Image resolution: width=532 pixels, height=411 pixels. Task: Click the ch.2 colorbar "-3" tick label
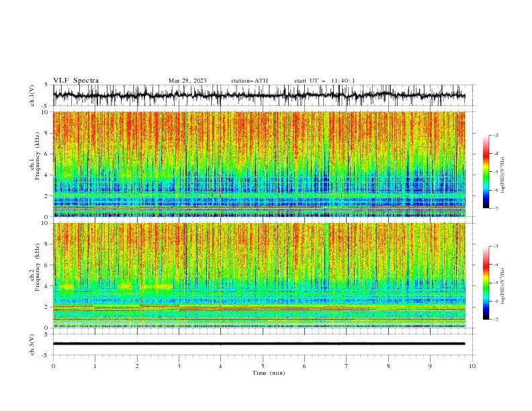tap(496, 246)
